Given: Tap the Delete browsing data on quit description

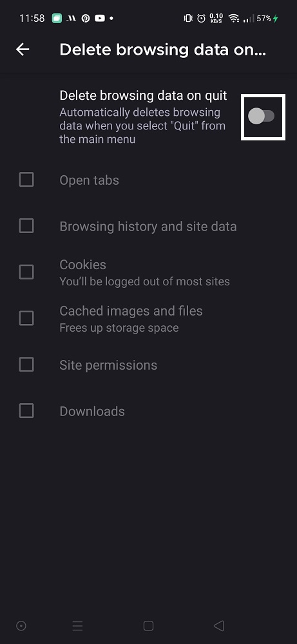Looking at the screenshot, I should (x=142, y=126).
